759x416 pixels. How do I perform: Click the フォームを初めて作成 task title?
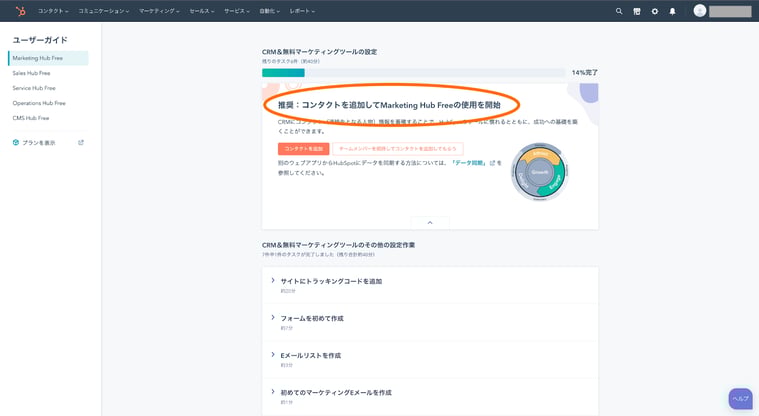[312, 319]
